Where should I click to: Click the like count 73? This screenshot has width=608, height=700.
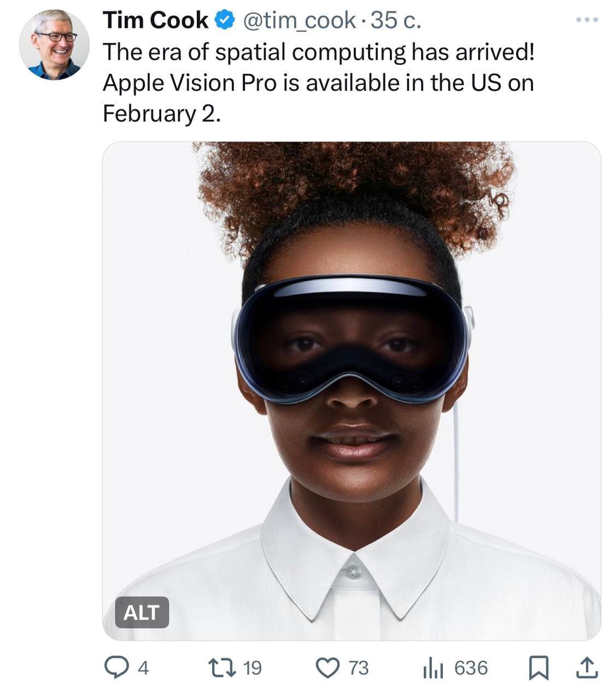(359, 668)
